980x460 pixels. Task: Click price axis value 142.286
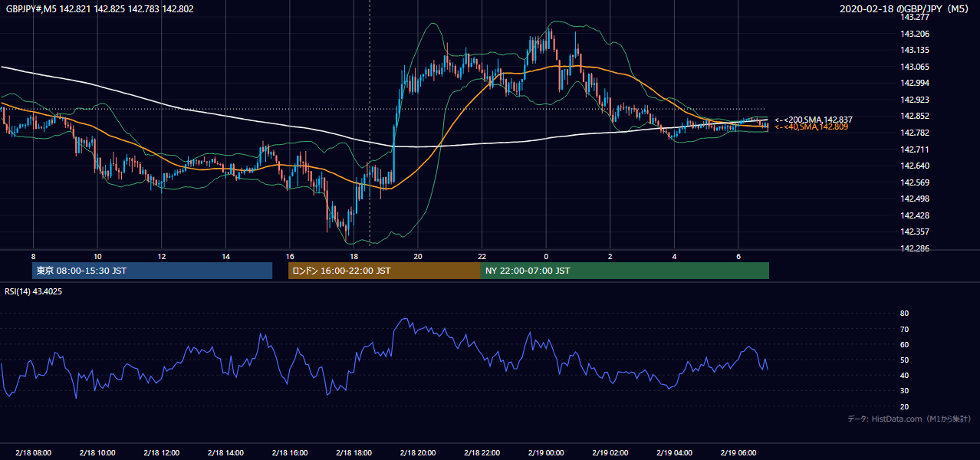[915, 249]
